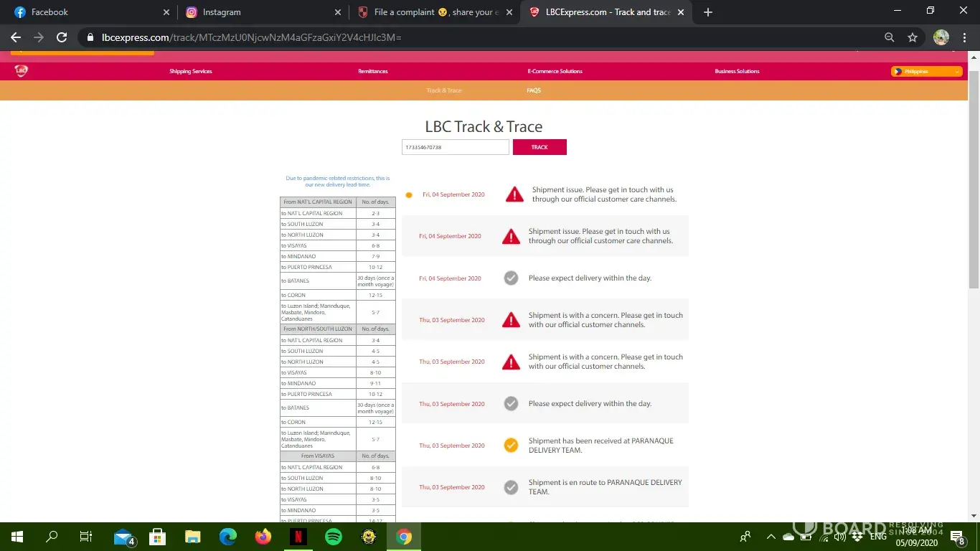The height and width of the screenshot is (551, 980).
Task: Close the Instagram tab
Action: tap(339, 12)
